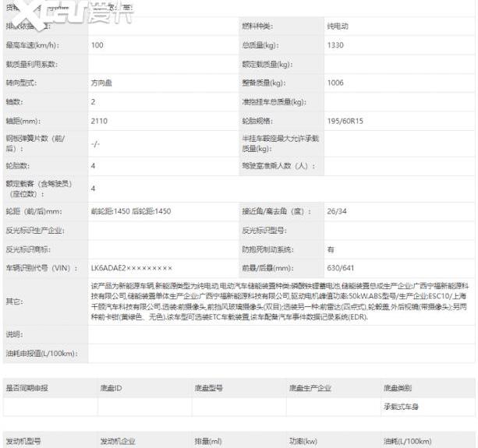Viewport: 478px width, 448px height.
Task: Click the 反光标识型号 label
Action: (264, 231)
